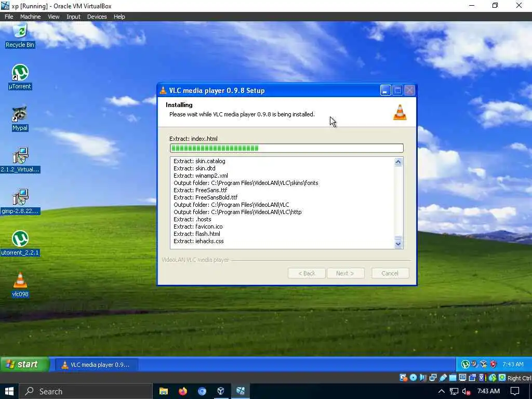Click the VirtualBox optical disc indicator
Viewport: 532px width, 399px height.
click(x=413, y=378)
